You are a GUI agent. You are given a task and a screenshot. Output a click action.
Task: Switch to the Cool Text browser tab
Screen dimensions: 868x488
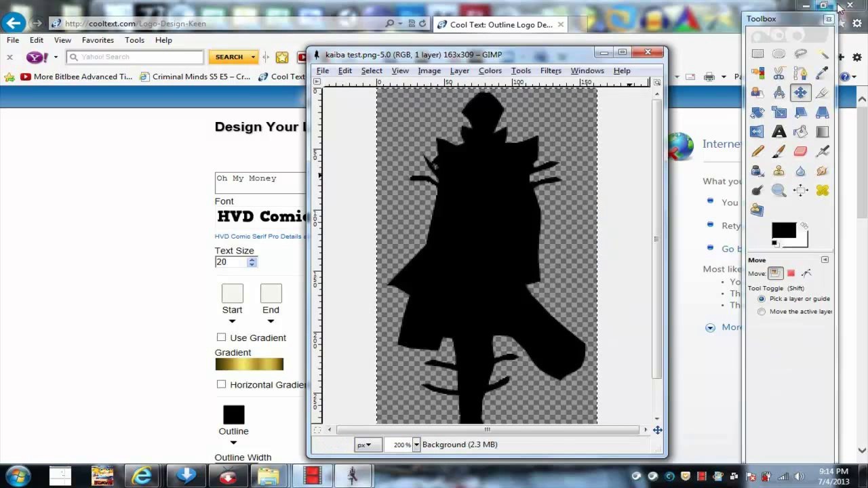[x=500, y=24]
